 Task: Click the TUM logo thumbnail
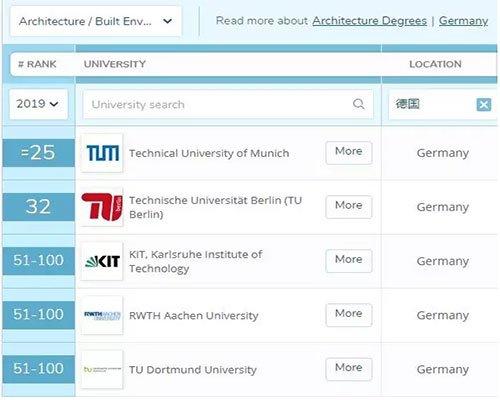pyautogui.click(x=102, y=153)
